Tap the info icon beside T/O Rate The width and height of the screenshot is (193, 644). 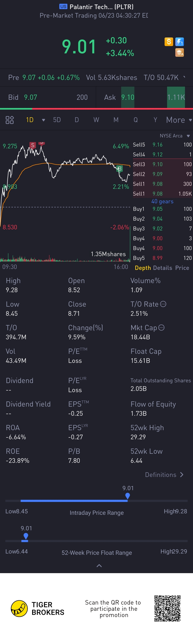point(163,304)
